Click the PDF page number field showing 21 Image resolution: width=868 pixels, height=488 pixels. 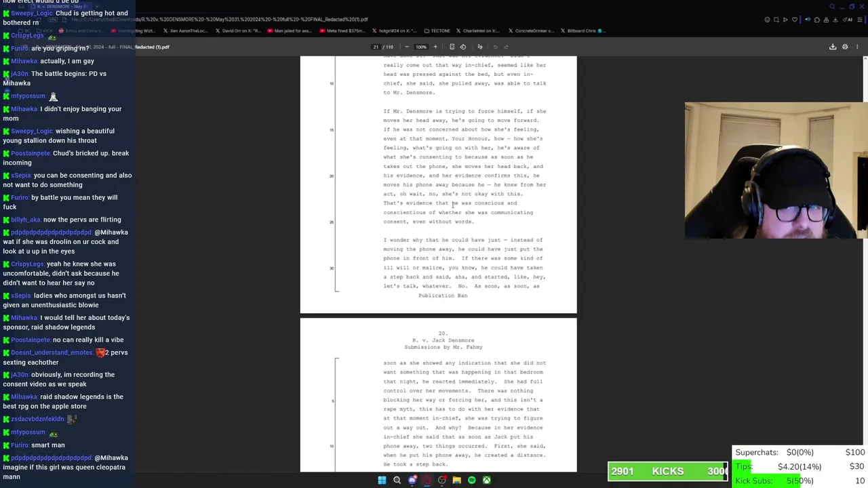click(x=375, y=47)
